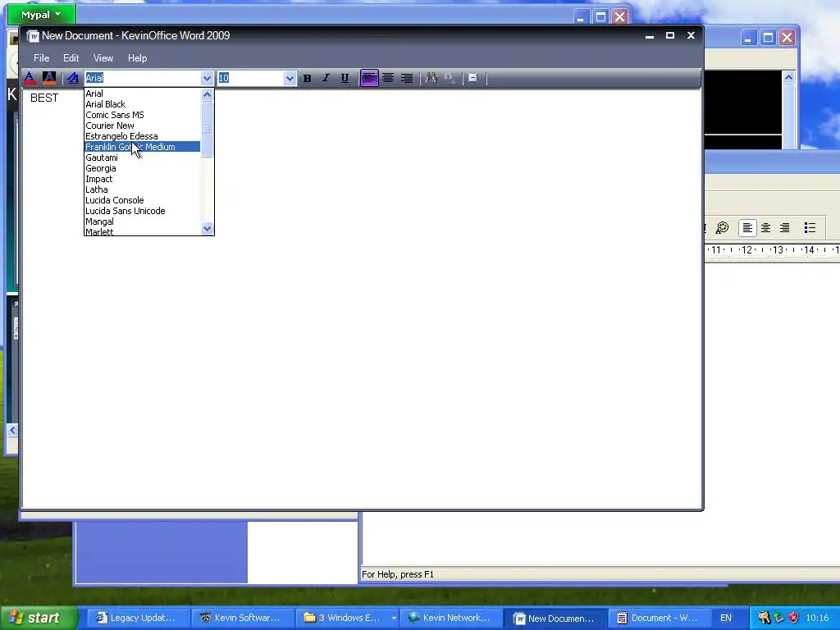Center text in KevinOffice Word
The image size is (840, 630).
(x=388, y=78)
